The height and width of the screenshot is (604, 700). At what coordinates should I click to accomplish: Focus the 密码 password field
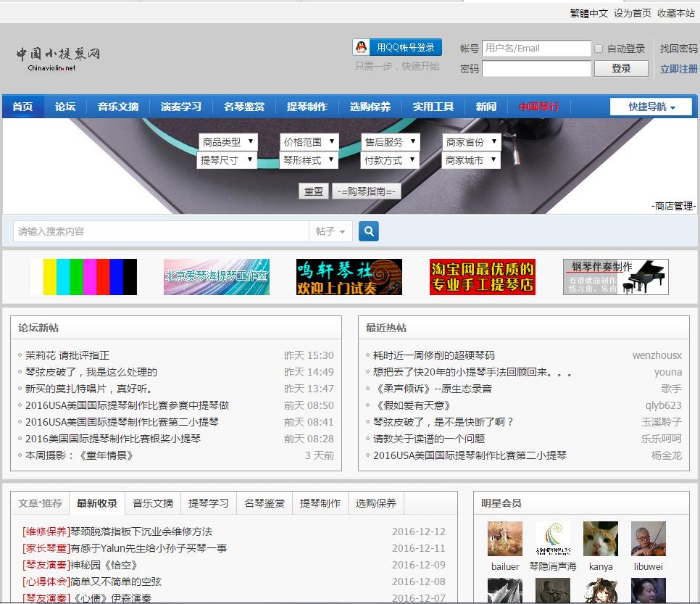[537, 69]
